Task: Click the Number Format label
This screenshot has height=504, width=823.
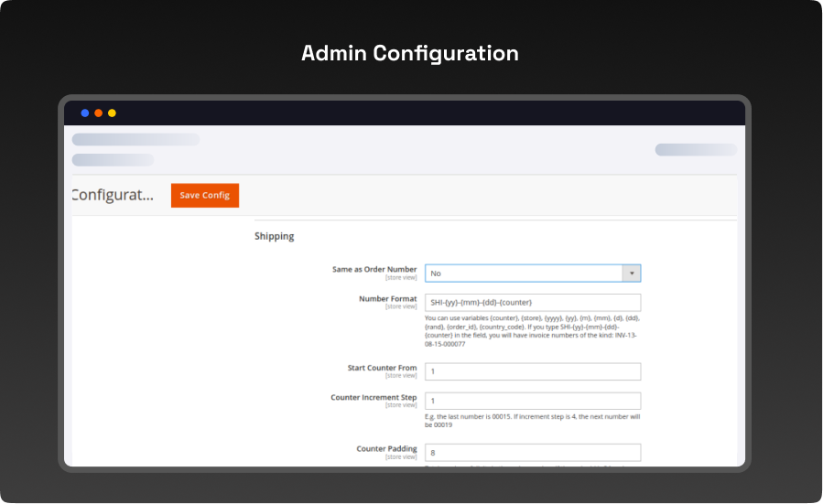Action: click(388, 299)
